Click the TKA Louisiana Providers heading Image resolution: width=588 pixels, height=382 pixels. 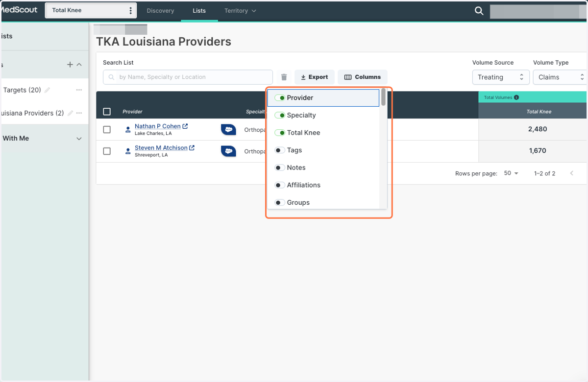(164, 42)
